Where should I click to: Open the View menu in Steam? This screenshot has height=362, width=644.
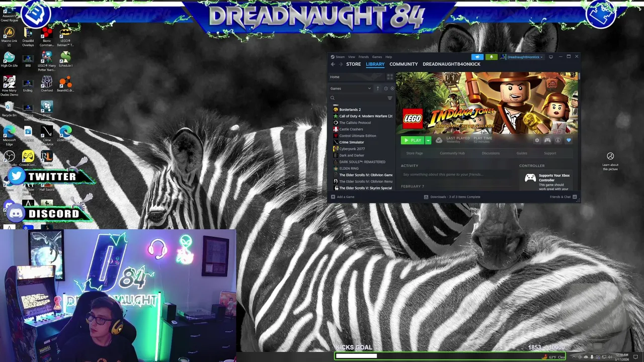pyautogui.click(x=352, y=57)
